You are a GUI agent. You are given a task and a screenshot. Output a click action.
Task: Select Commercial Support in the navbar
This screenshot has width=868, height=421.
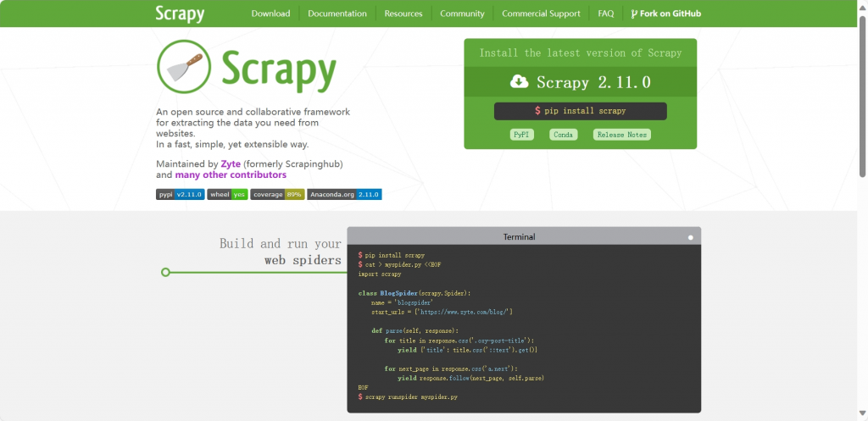(541, 14)
